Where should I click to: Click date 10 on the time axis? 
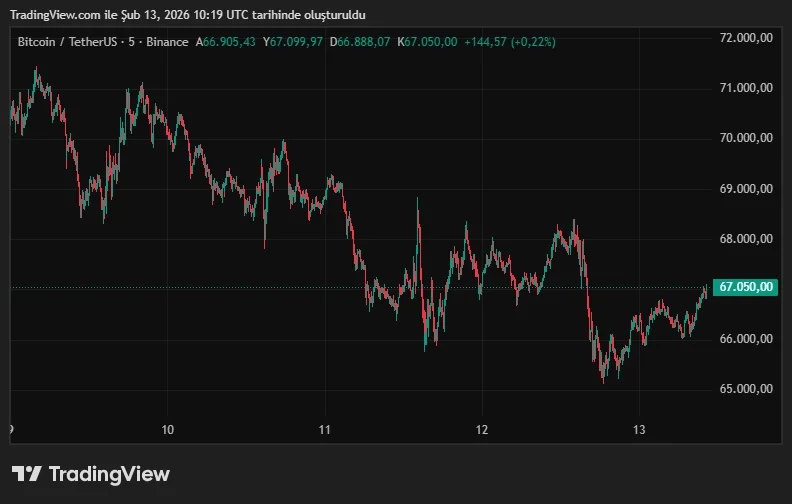(168, 430)
